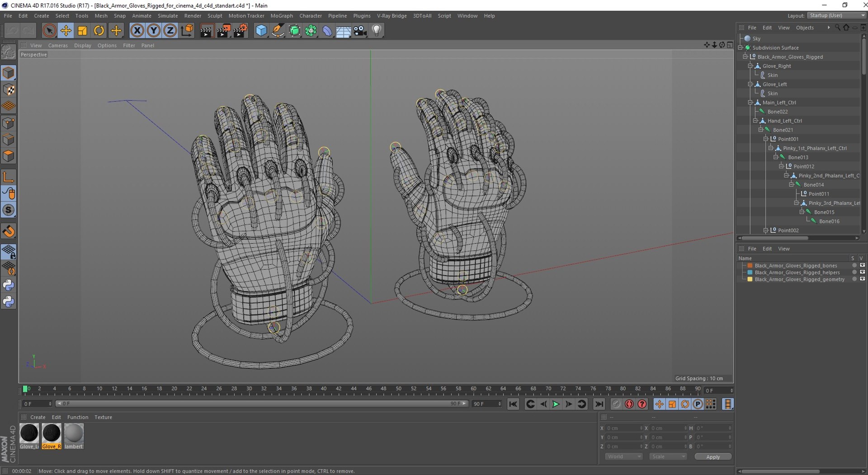Image resolution: width=868 pixels, height=475 pixels.
Task: Toggle visibility of the helpers layer
Action: point(862,273)
